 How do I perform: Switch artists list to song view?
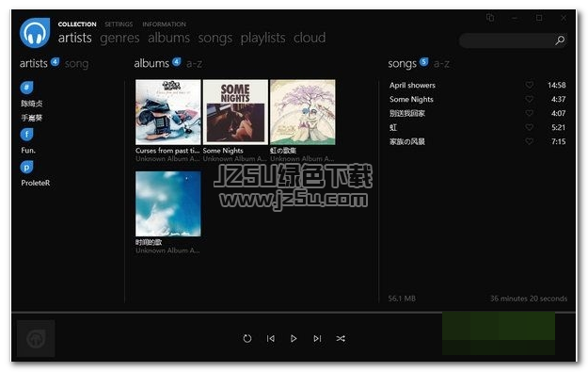click(x=76, y=64)
